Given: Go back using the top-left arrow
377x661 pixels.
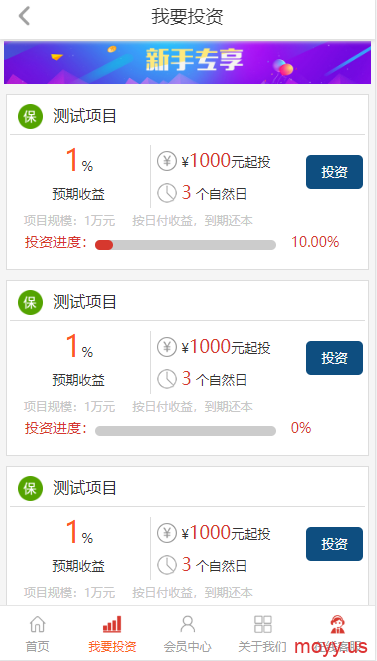Looking at the screenshot, I should click(24, 16).
